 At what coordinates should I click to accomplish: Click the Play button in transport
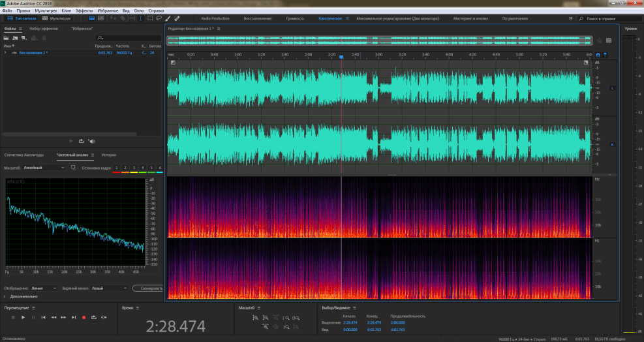pos(23,317)
